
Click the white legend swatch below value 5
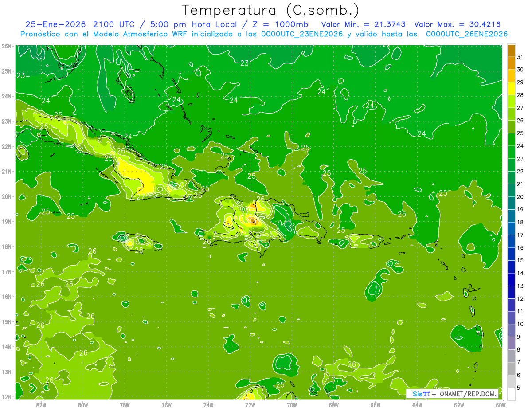tap(511, 394)
